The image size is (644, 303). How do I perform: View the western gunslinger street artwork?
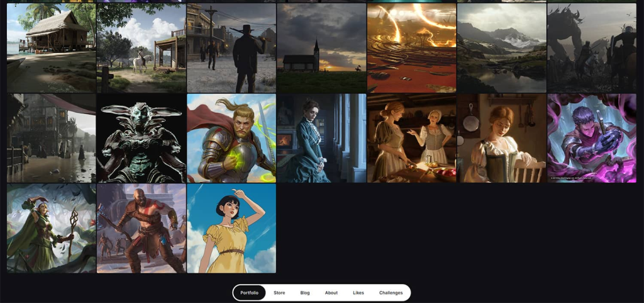231,48
